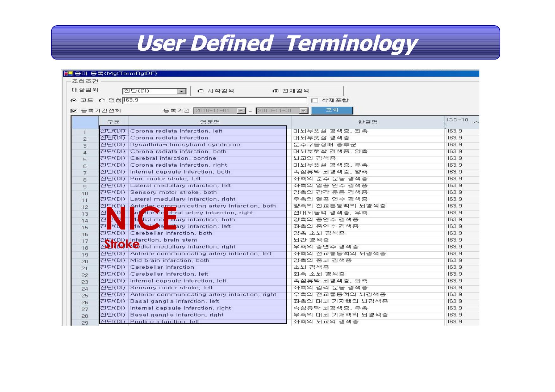
Task: Select the 시작검색 radio button
Action: coord(200,91)
